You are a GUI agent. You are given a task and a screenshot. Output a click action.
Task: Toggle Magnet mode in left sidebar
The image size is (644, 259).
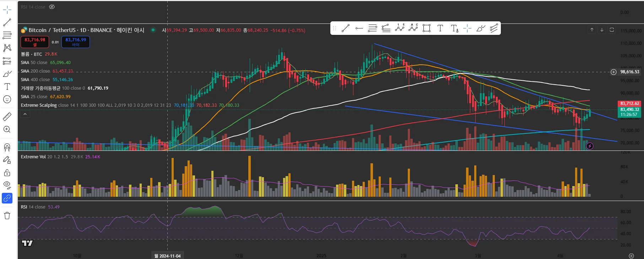[7, 147]
